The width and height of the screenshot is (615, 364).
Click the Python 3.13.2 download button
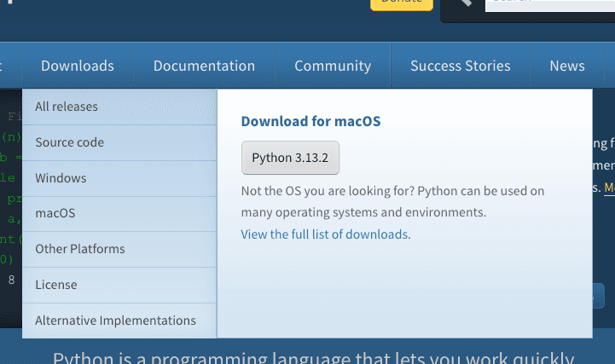pos(290,158)
